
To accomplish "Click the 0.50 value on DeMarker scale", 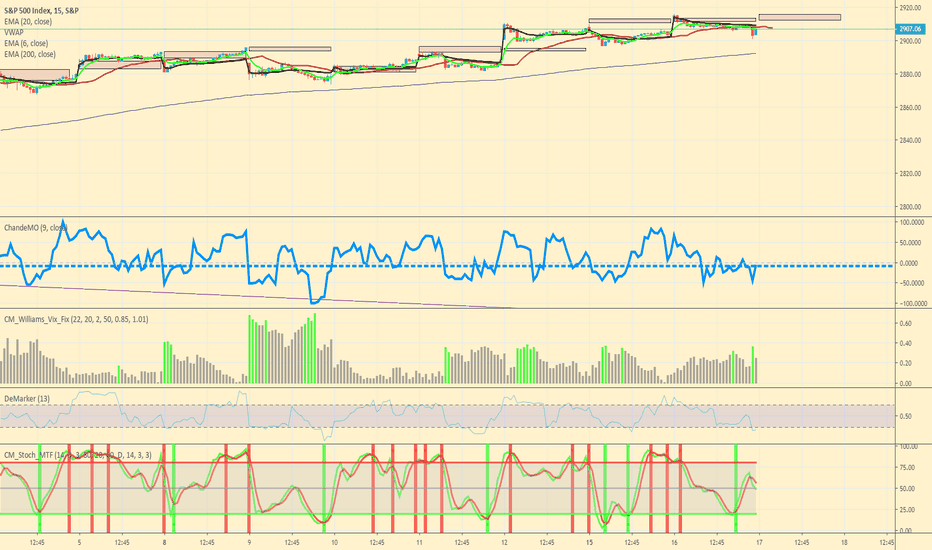I will 906,416.
